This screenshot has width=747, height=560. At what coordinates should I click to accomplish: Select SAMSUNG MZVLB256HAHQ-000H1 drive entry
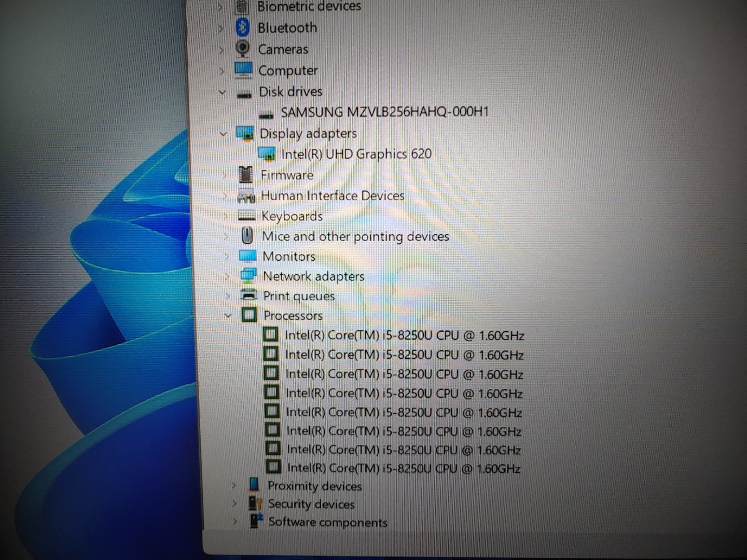[384, 112]
